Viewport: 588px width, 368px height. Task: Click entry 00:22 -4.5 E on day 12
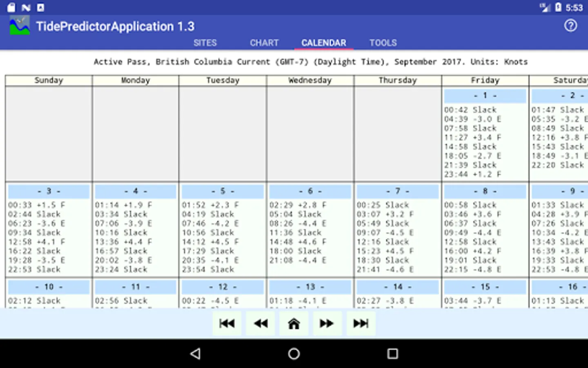point(211,301)
